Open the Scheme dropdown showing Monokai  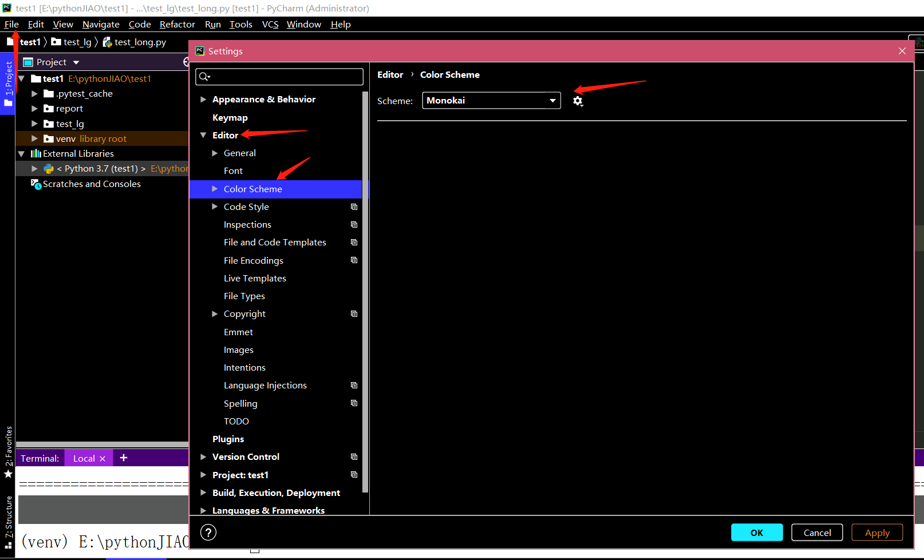(x=491, y=101)
